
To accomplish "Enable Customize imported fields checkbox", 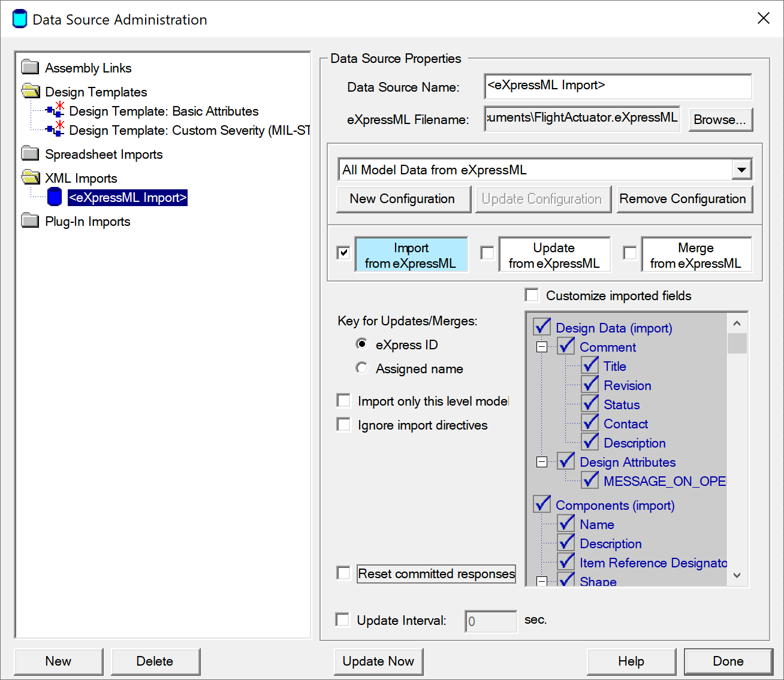I will 532,295.
